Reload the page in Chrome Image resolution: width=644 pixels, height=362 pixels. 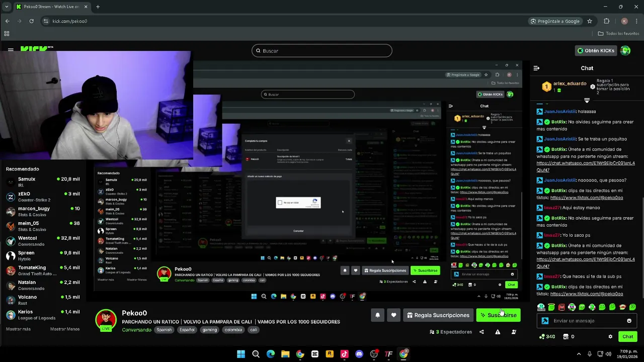coord(31,21)
